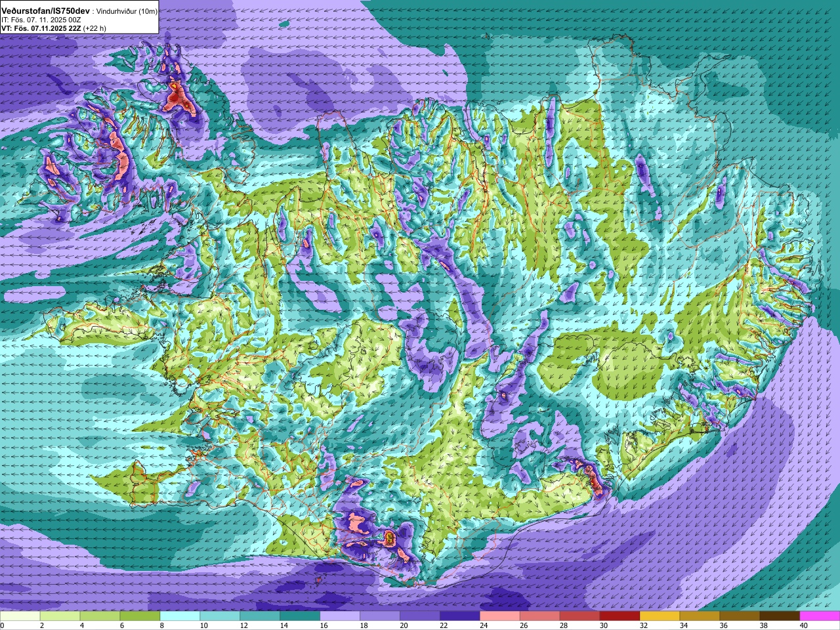Select the 2–4 light green legend swatch

pyautogui.click(x=60, y=616)
